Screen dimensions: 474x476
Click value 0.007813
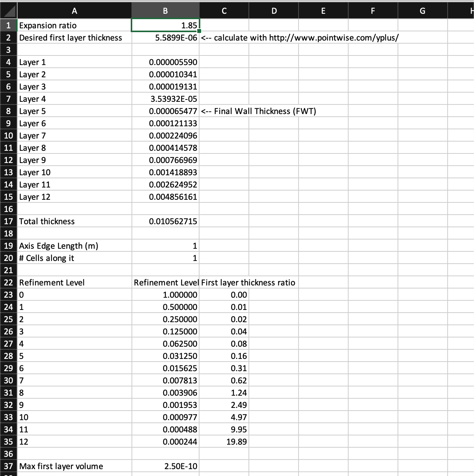pos(166,380)
